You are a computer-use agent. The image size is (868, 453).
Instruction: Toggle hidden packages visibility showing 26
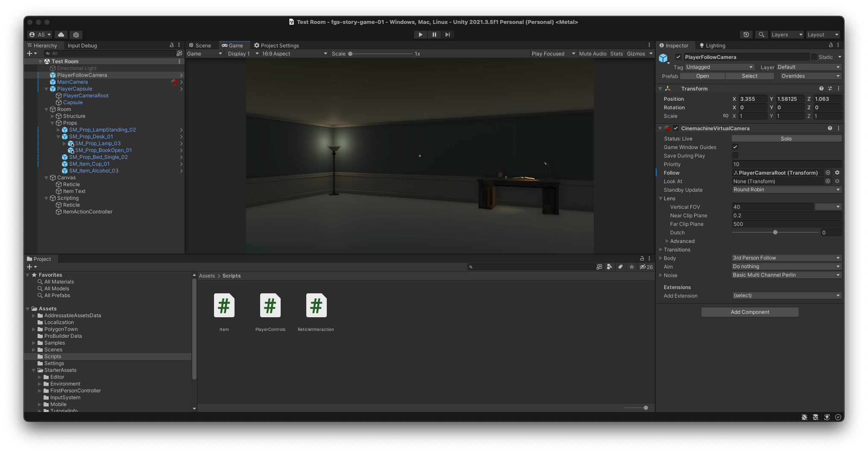[646, 267]
